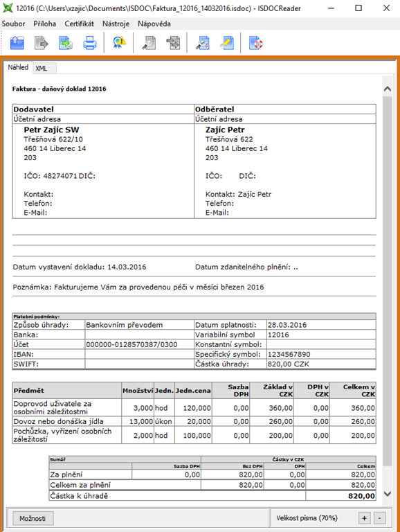Click specific symbol value '1234567890'
The image size is (400, 532).
point(289,354)
